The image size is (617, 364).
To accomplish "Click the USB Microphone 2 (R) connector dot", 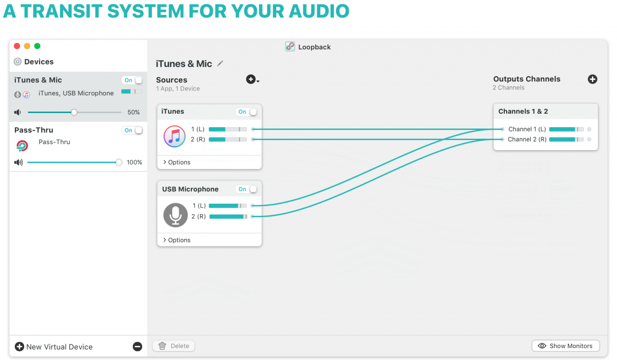I will click(x=253, y=216).
